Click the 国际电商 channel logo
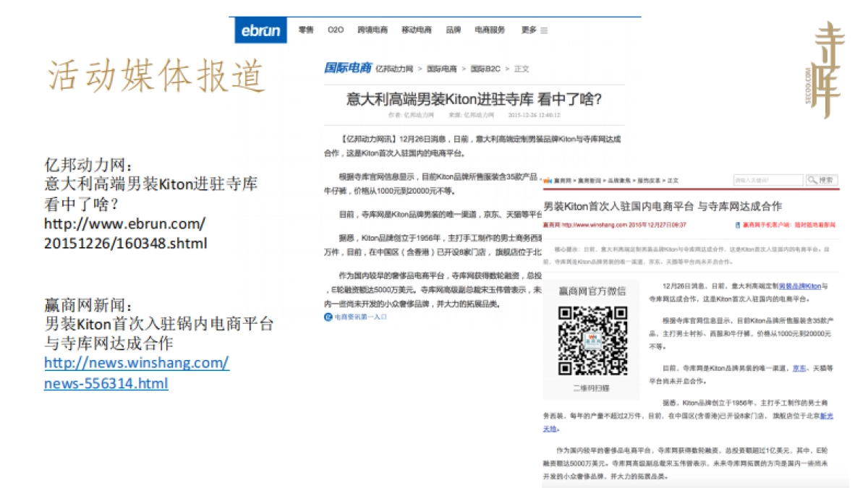The width and height of the screenshot is (868, 488). coord(347,68)
